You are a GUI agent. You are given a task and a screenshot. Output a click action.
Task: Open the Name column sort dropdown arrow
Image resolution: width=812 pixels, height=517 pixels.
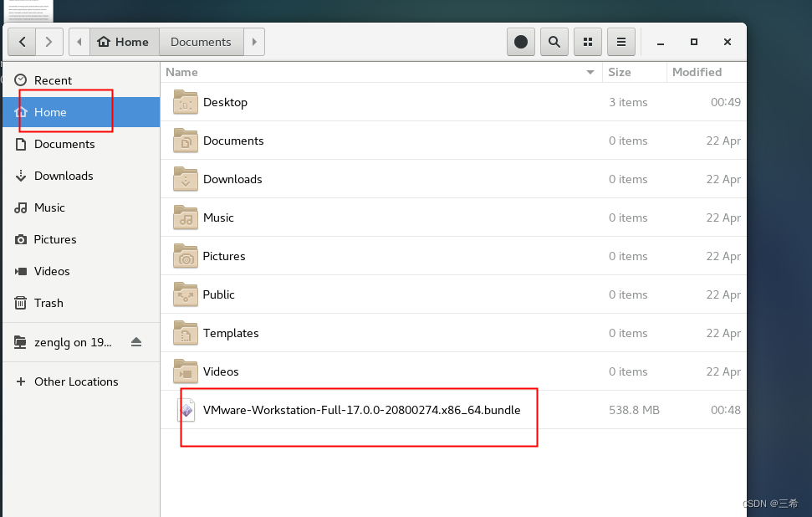(x=590, y=73)
